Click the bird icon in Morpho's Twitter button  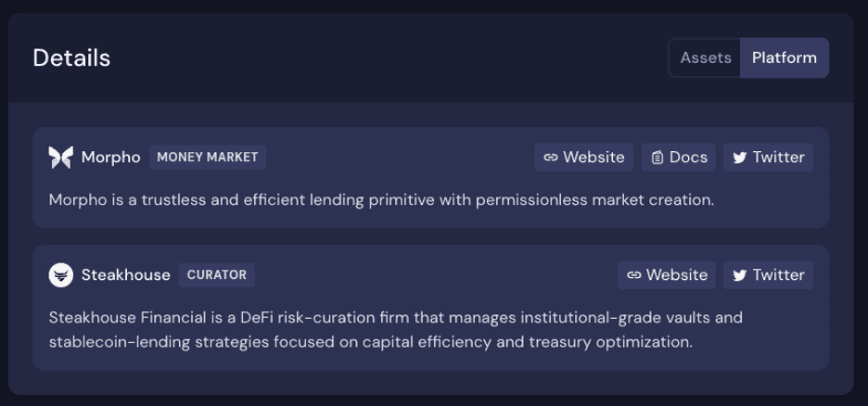pos(740,158)
